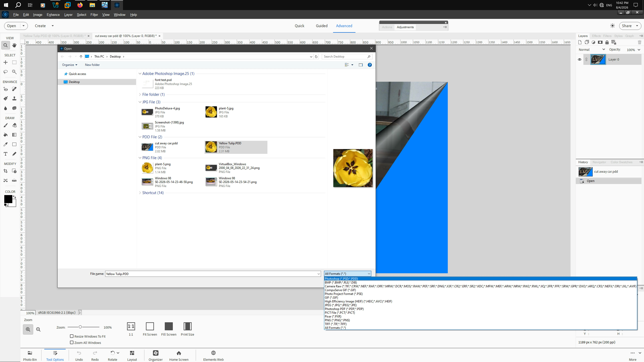
Task: Click the Share button
Action: pyautogui.click(x=630, y=26)
